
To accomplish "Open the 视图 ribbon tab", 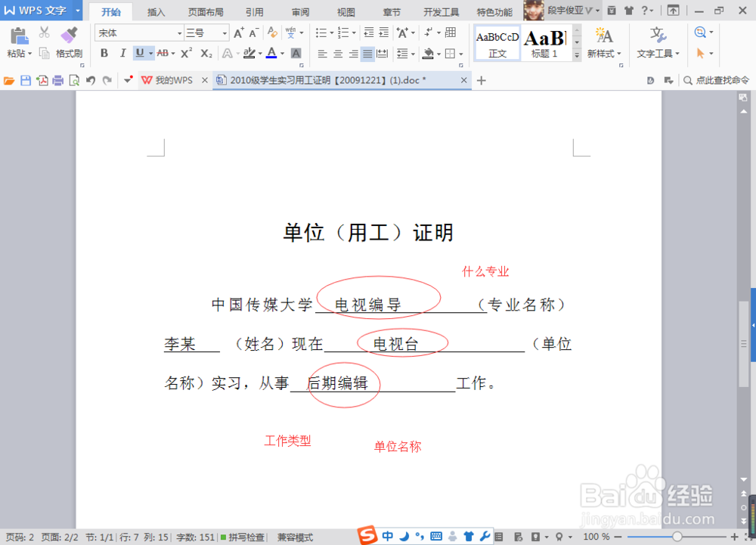I will [x=345, y=12].
